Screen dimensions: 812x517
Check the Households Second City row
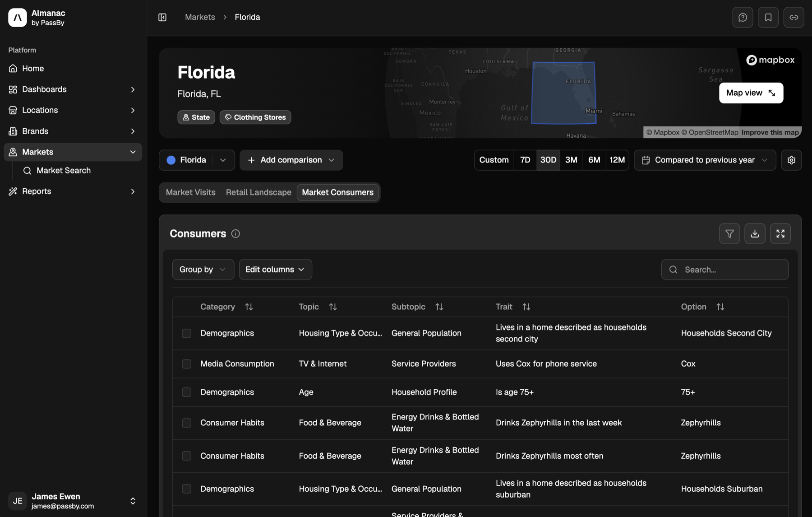[x=186, y=333]
